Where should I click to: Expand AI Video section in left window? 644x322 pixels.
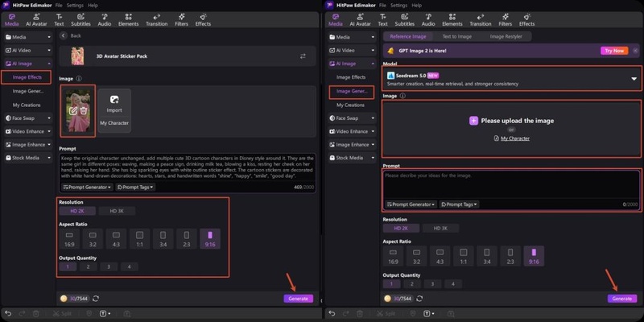pos(28,51)
